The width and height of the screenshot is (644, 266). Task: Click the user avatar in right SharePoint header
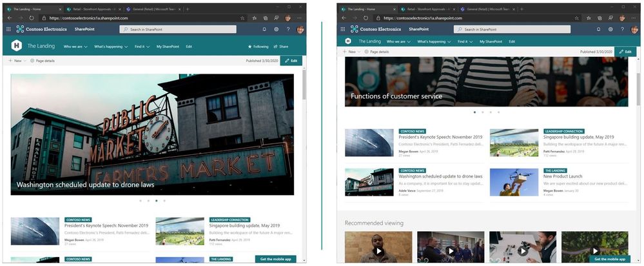point(634,29)
